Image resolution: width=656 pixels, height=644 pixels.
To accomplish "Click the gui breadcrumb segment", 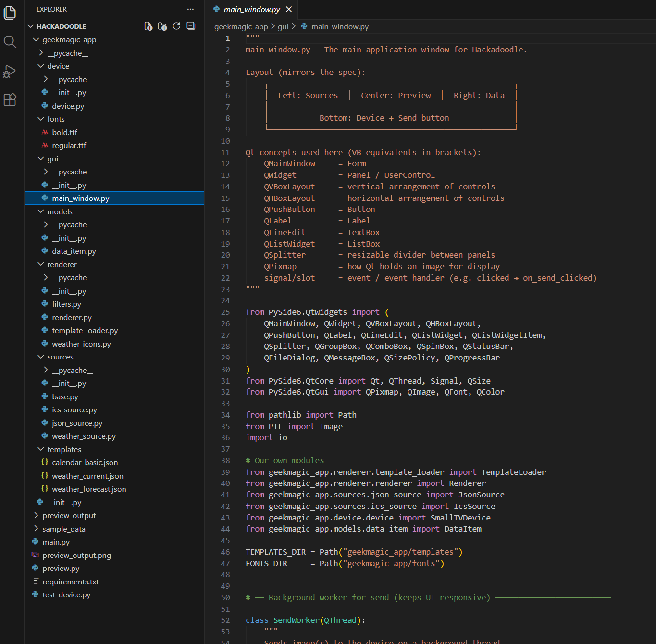I will point(283,27).
